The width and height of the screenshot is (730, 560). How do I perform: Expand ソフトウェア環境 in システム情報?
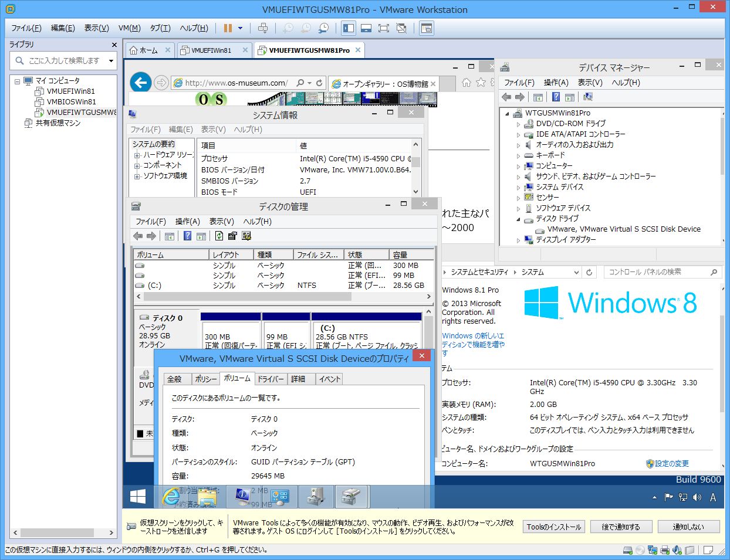(x=137, y=176)
